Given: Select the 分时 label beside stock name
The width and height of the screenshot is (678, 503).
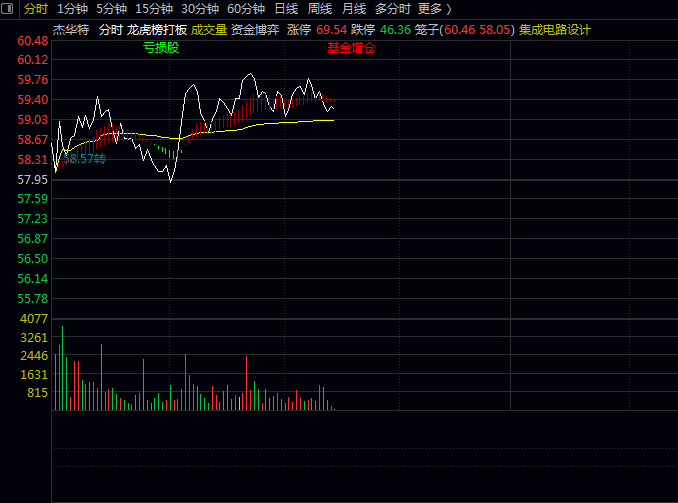Looking at the screenshot, I should (x=111, y=30).
